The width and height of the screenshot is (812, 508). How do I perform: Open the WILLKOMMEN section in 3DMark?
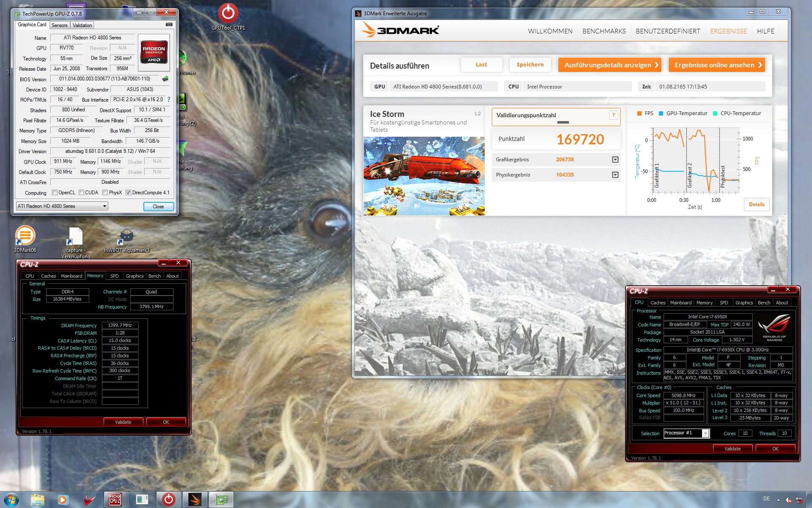tap(550, 31)
